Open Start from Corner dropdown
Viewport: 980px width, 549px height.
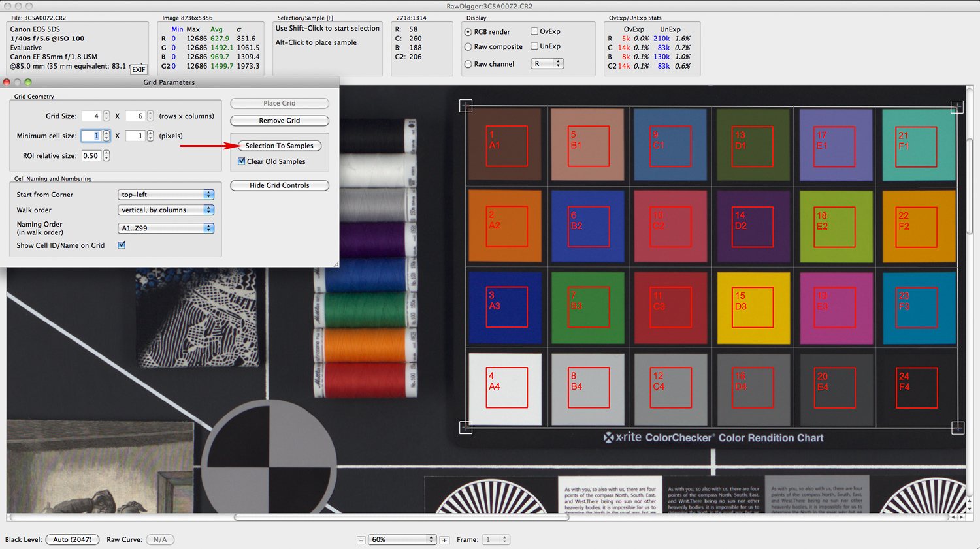click(167, 195)
